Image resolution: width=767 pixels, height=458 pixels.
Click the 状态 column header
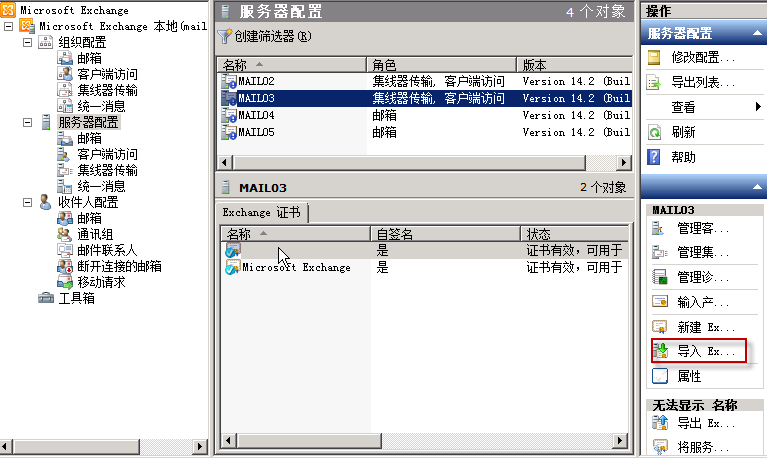pos(574,234)
